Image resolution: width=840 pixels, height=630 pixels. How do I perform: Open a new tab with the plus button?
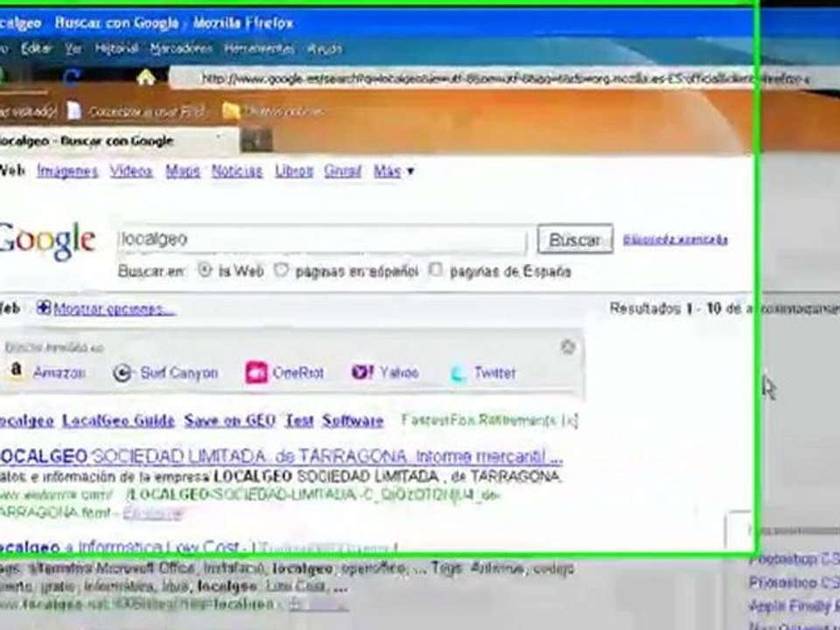coord(256,140)
